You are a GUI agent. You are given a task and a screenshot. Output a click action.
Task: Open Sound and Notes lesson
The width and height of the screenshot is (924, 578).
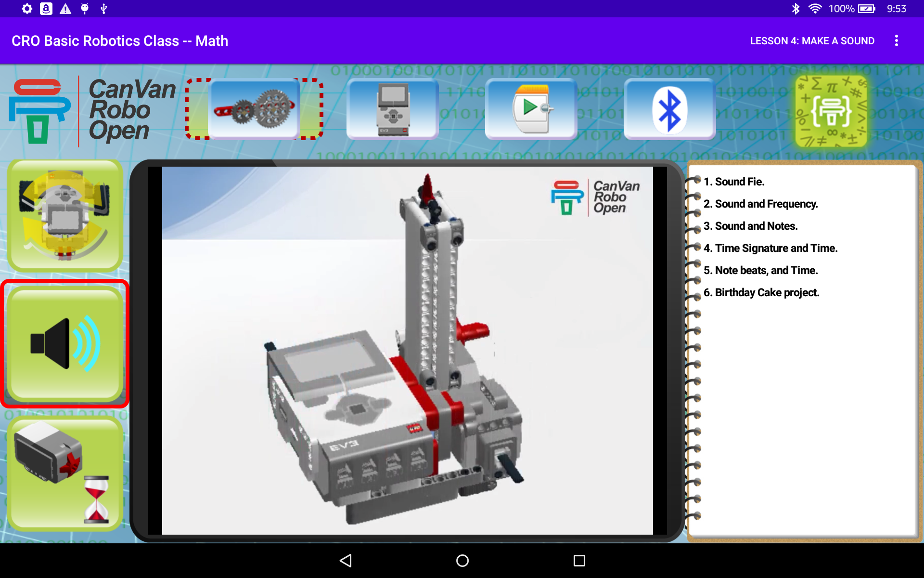(751, 226)
